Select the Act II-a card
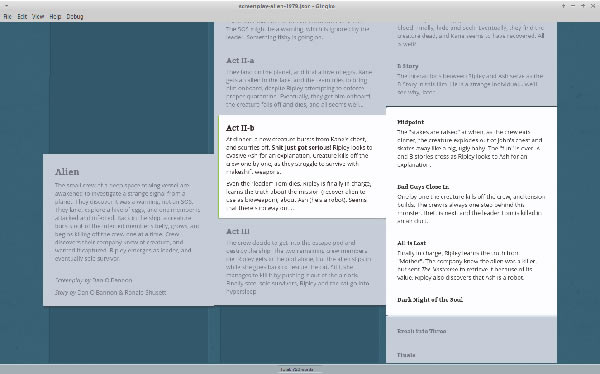Image resolution: width=600 pixels, height=374 pixels. tap(300, 82)
